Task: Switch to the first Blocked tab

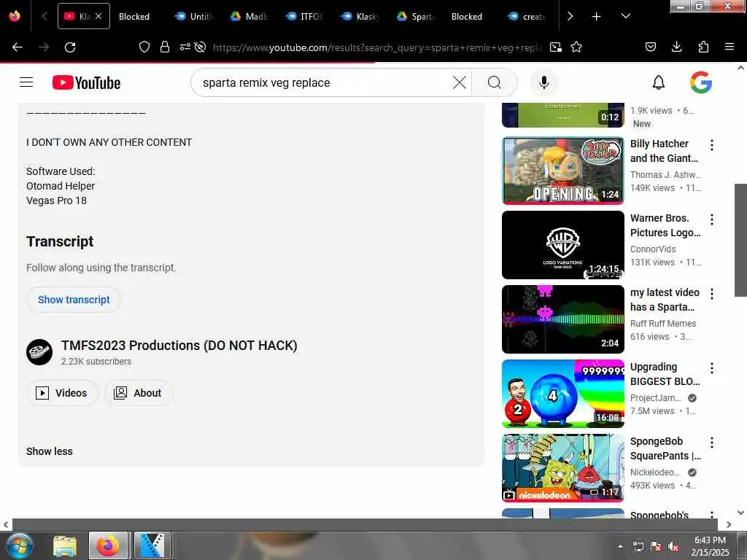Action: click(x=134, y=17)
